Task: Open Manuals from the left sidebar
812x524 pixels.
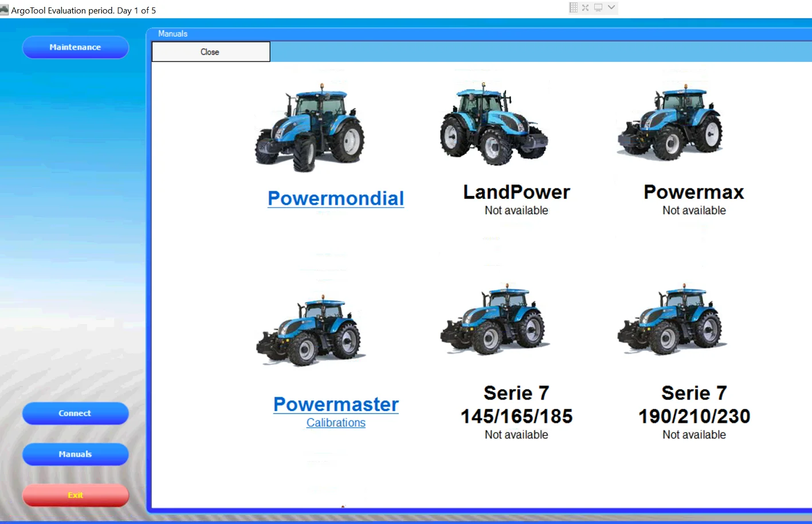Action: point(75,454)
